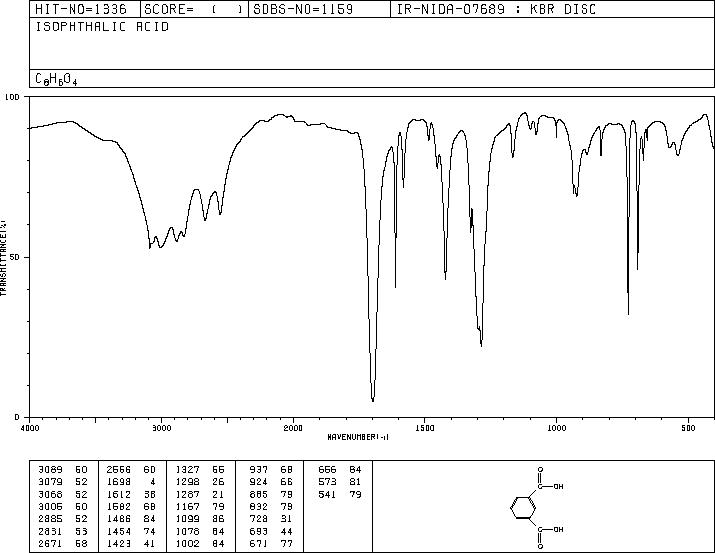Viewport: 715px width, 553px height.
Task: Select the SDBS-NO=1159 header text
Action: click(303, 9)
